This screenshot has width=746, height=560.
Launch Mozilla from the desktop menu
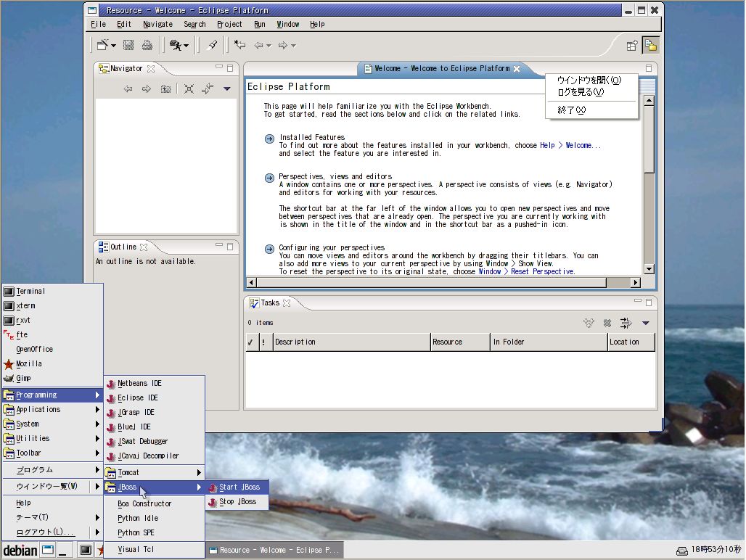tap(53, 364)
